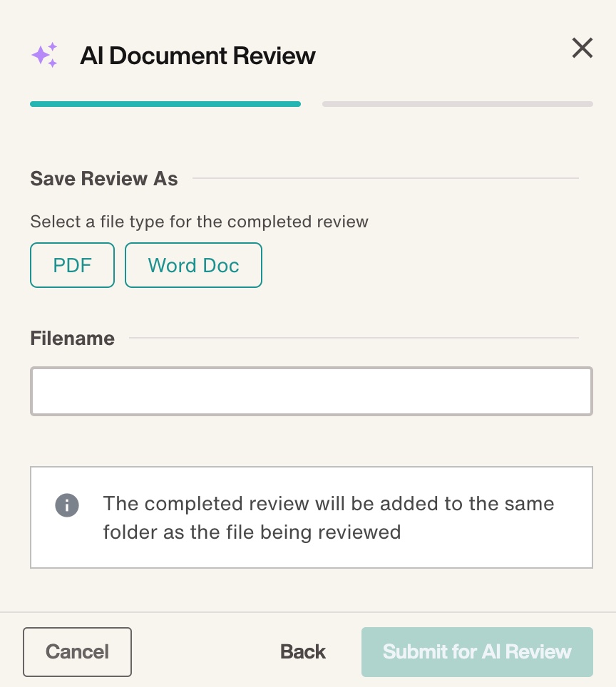Click Submit for AI Review
This screenshot has height=687, width=616.
(x=477, y=651)
